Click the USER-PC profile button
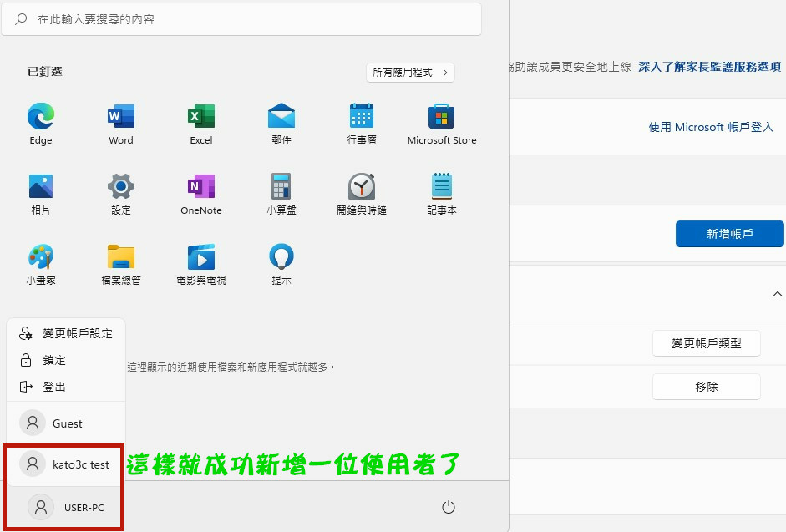 click(x=66, y=507)
